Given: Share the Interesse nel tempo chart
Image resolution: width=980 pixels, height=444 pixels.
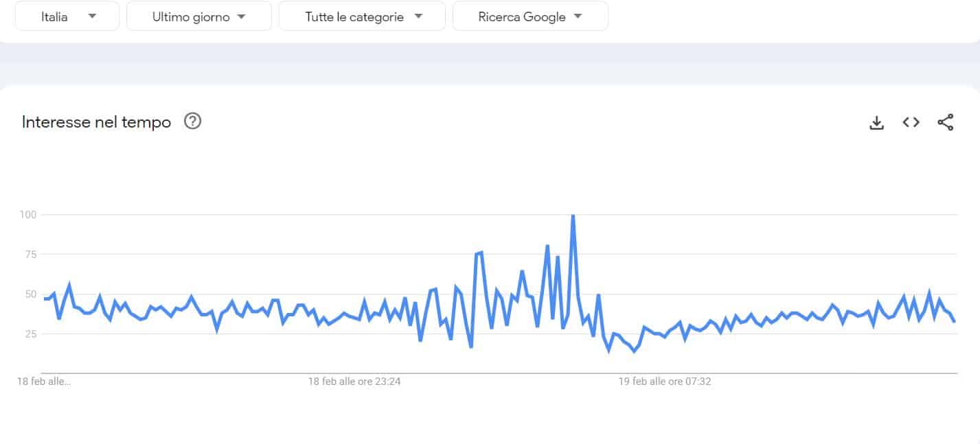Looking at the screenshot, I should click(945, 123).
